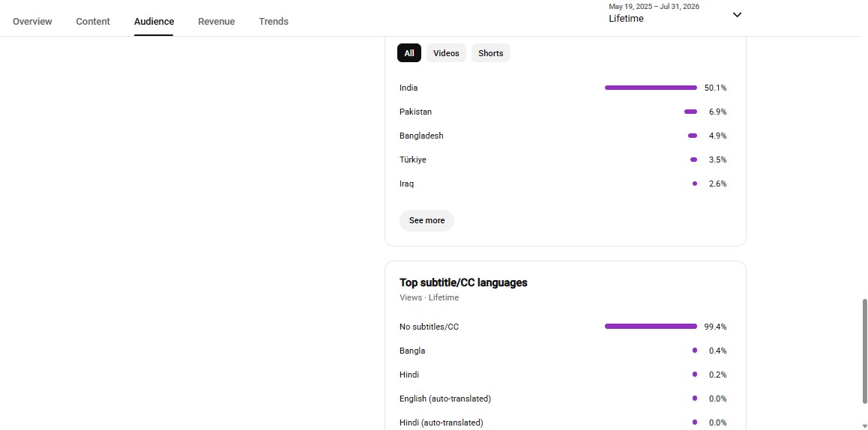Click the No subtitles/CC bar

pos(651,327)
